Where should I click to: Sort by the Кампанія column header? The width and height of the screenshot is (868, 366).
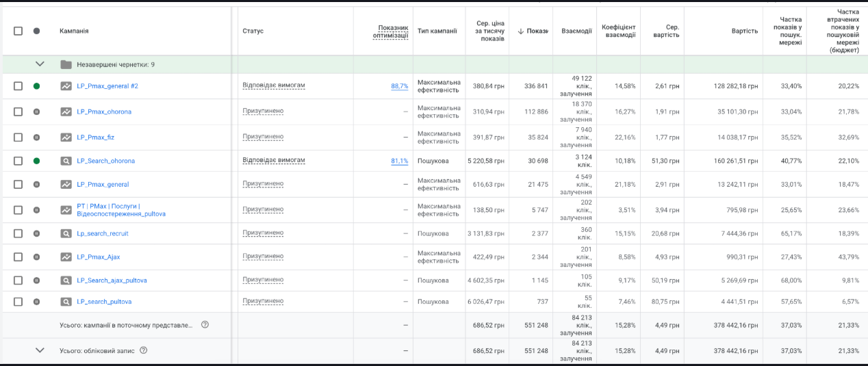(x=74, y=31)
